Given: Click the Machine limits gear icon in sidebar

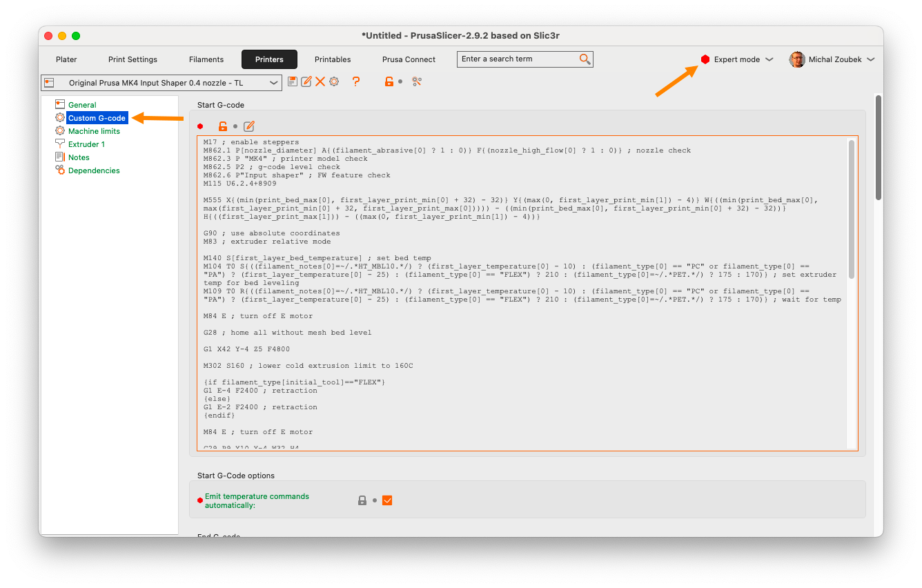Looking at the screenshot, I should [x=60, y=131].
